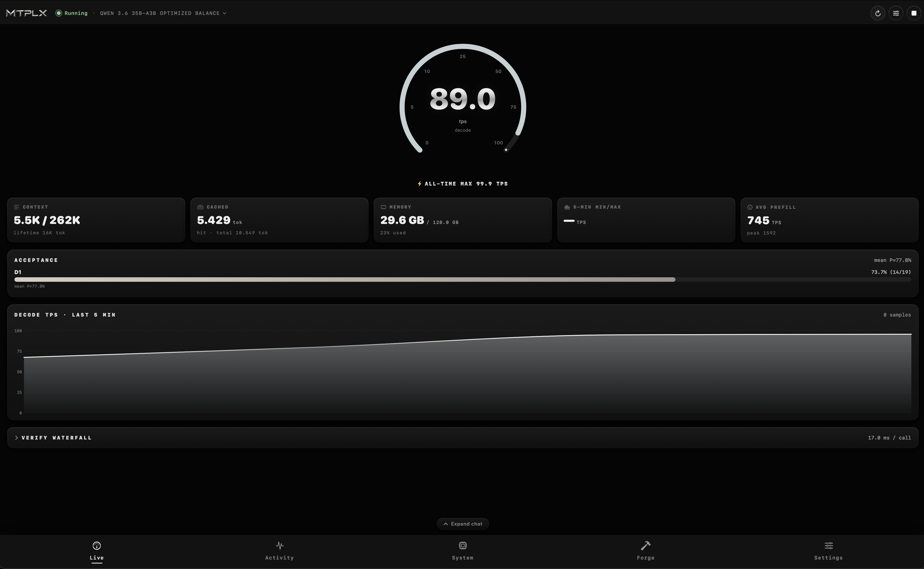Click the Verify Waterfall title

coord(57,438)
